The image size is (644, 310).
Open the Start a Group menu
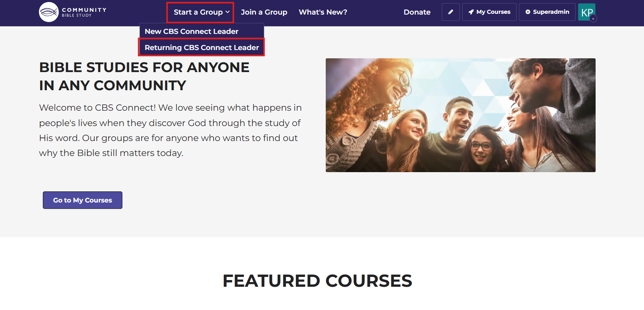(x=200, y=12)
